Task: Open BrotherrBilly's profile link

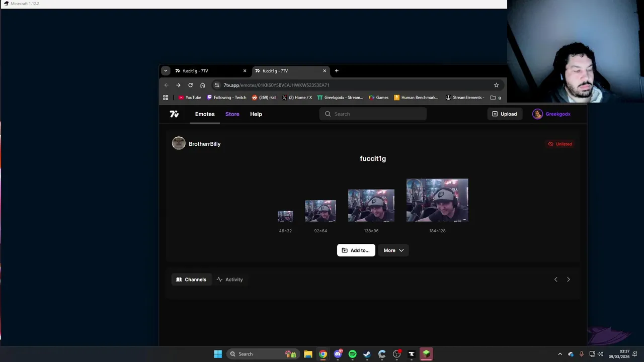Action: click(x=204, y=144)
